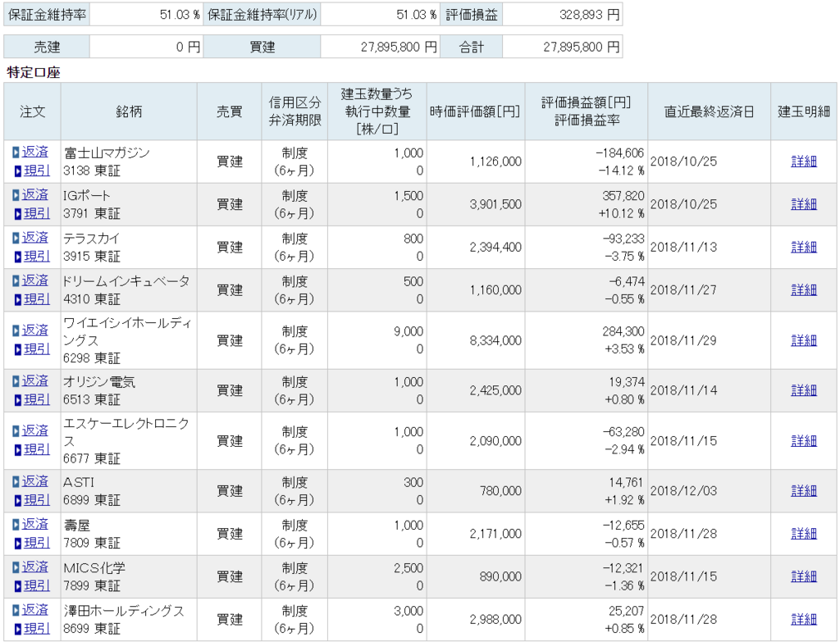Click 返済 link for 富士山マガジン

pyautogui.click(x=34, y=152)
